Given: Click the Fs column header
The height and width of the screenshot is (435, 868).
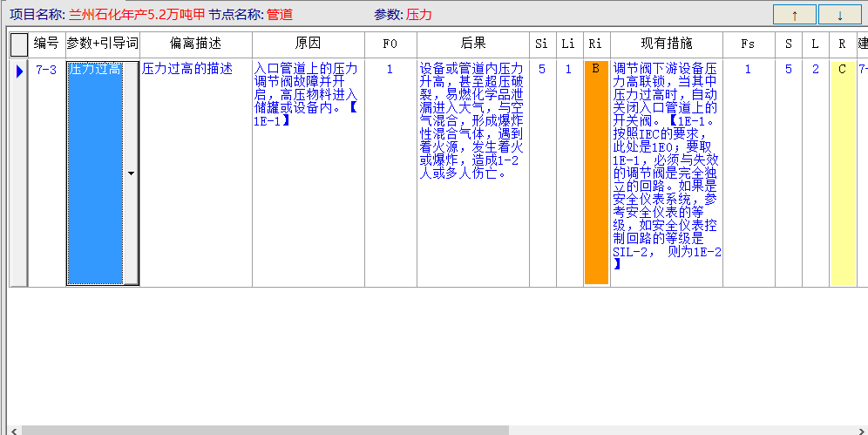Looking at the screenshot, I should (749, 44).
